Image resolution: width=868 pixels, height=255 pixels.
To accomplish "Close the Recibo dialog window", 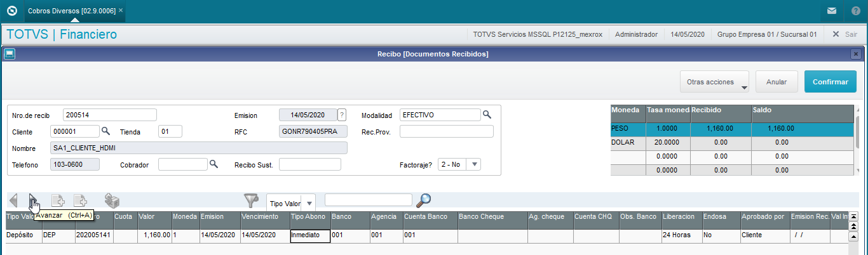I will (x=856, y=54).
